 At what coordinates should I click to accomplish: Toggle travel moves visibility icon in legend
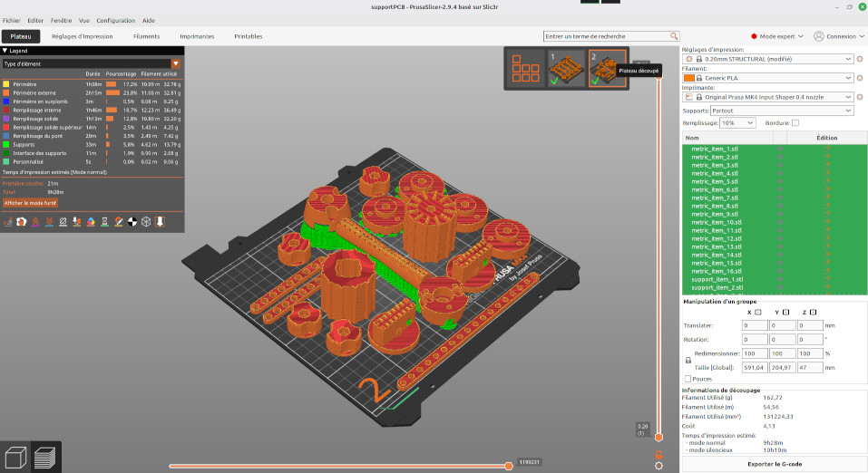pos(8,222)
